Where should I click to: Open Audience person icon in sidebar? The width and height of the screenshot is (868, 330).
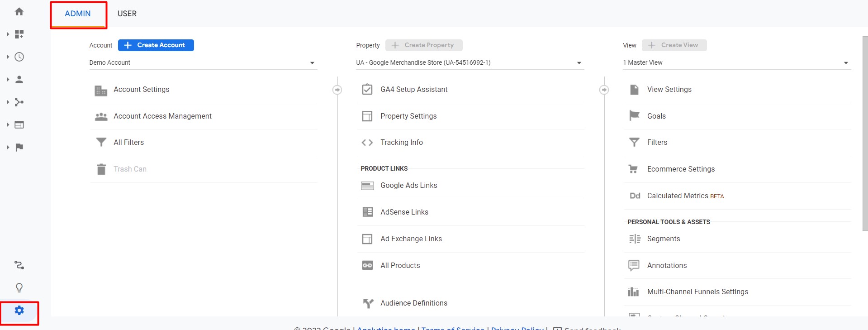point(19,80)
